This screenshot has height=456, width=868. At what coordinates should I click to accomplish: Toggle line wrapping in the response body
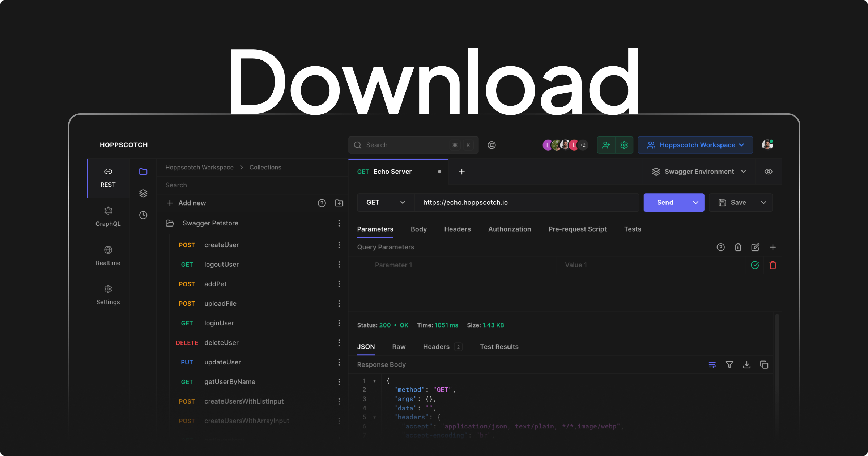point(712,365)
